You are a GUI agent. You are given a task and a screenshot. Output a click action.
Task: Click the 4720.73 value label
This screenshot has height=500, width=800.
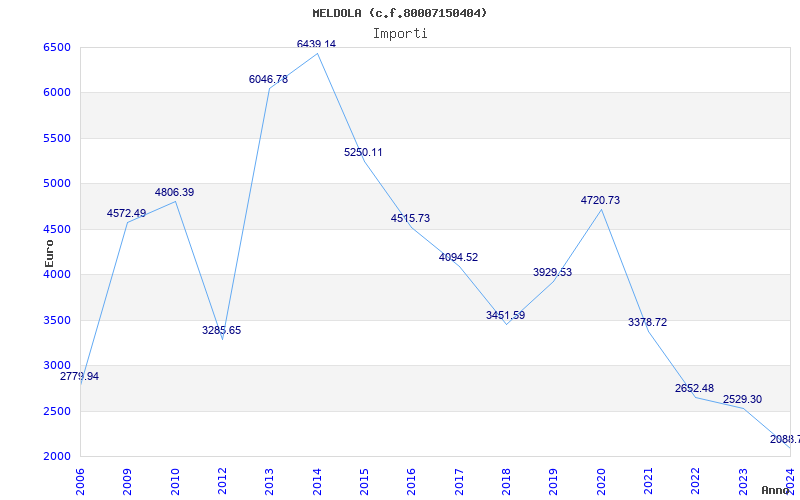click(601, 201)
